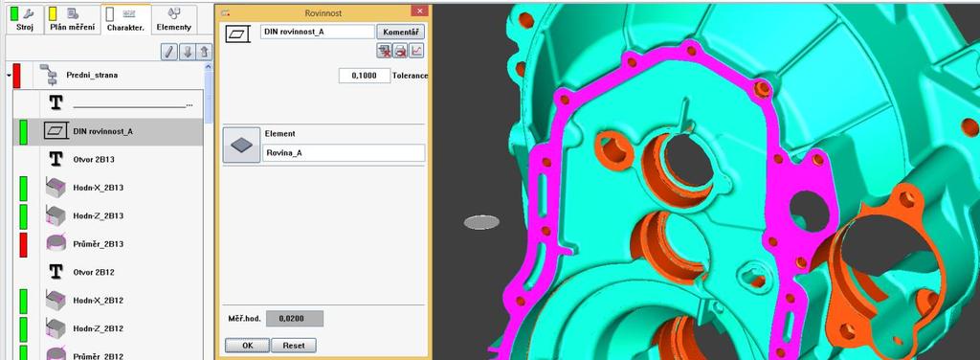The width and height of the screenshot is (980, 360).
Task: Click the move-down arrow icon
Action: click(187, 52)
